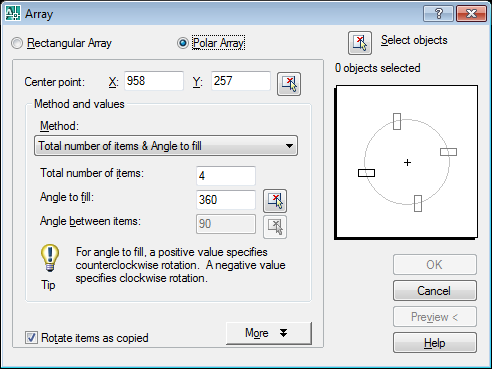Close the Array dialog window
Viewport: 492px width, 369px height.
click(471, 14)
